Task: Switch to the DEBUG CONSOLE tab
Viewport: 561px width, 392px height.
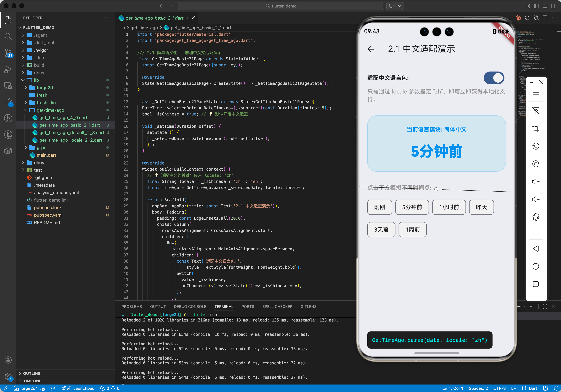Action: [x=190, y=307]
